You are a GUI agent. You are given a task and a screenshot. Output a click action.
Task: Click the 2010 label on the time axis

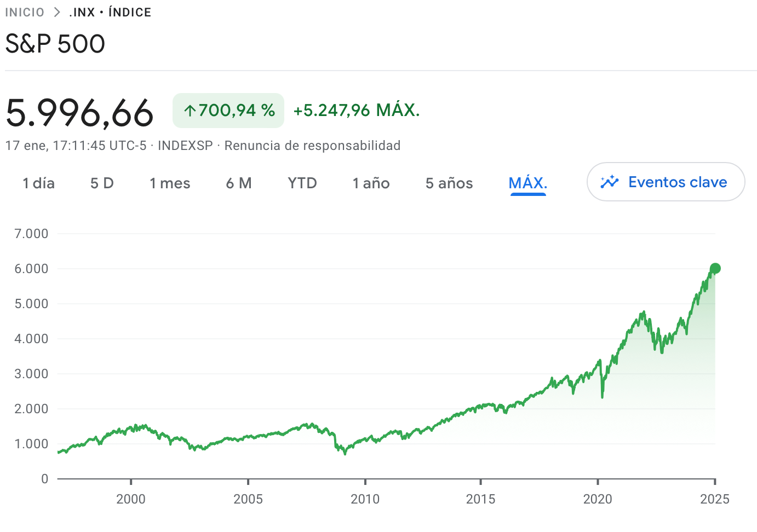point(365,499)
